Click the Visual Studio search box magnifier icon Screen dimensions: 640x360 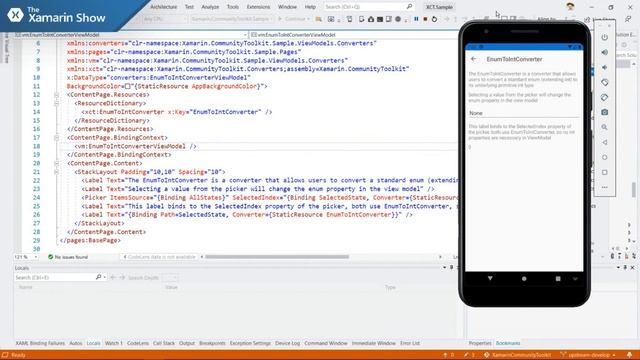point(409,7)
